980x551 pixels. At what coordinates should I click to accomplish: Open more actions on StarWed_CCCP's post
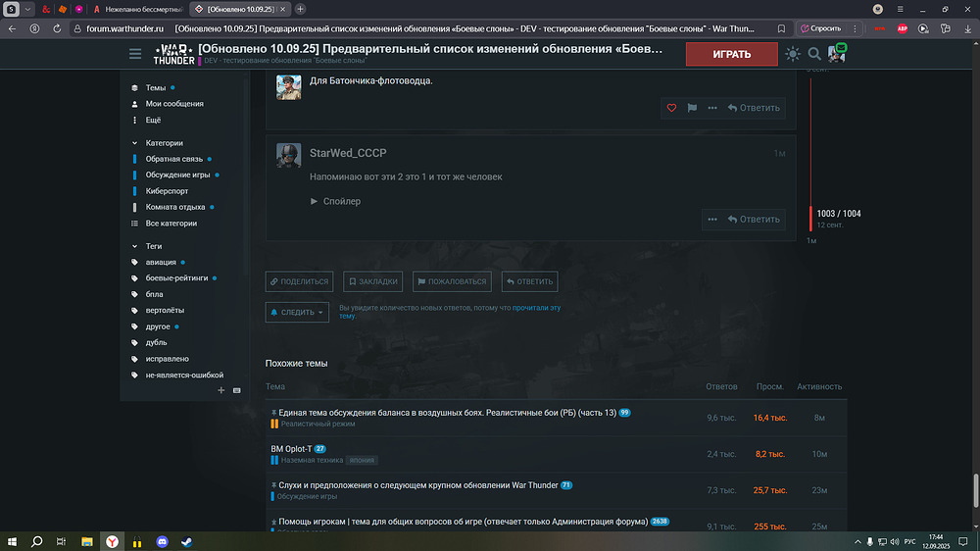point(711,219)
